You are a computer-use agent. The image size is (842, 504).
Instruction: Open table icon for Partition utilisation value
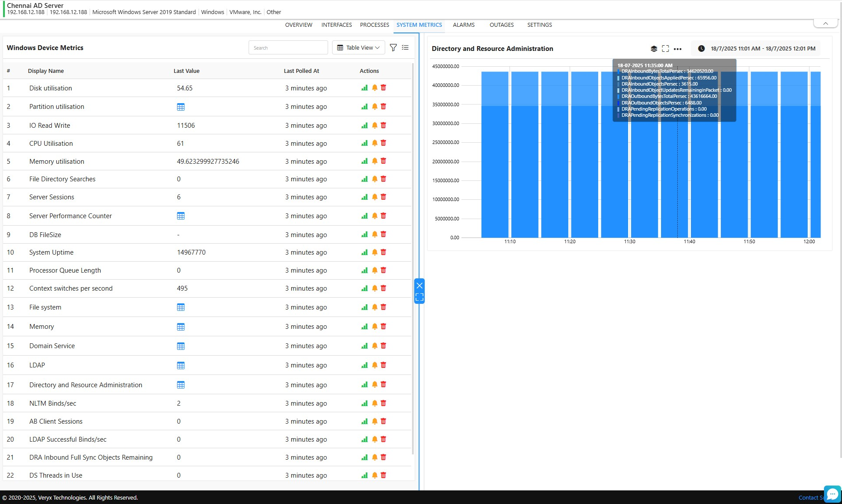click(x=181, y=107)
